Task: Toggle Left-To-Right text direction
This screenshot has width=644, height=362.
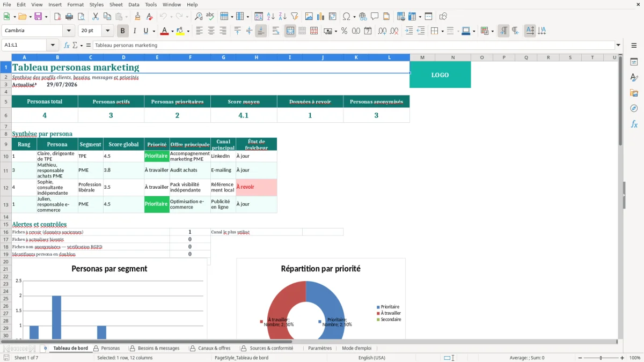Action: tap(503, 31)
